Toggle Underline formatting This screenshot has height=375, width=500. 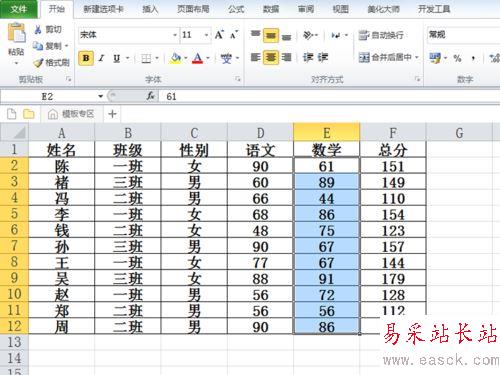point(116,58)
